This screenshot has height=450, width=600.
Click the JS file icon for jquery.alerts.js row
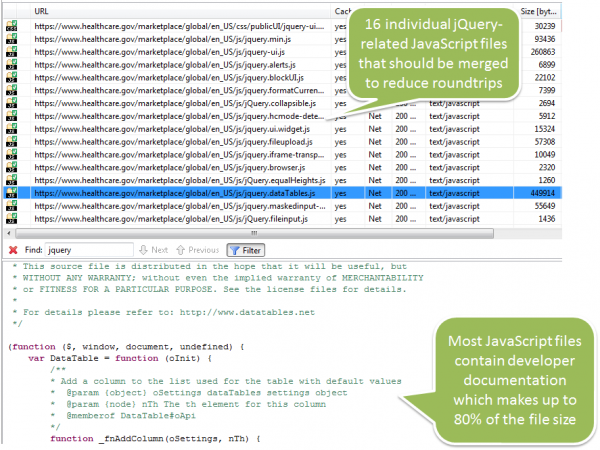pyautogui.click(x=11, y=65)
